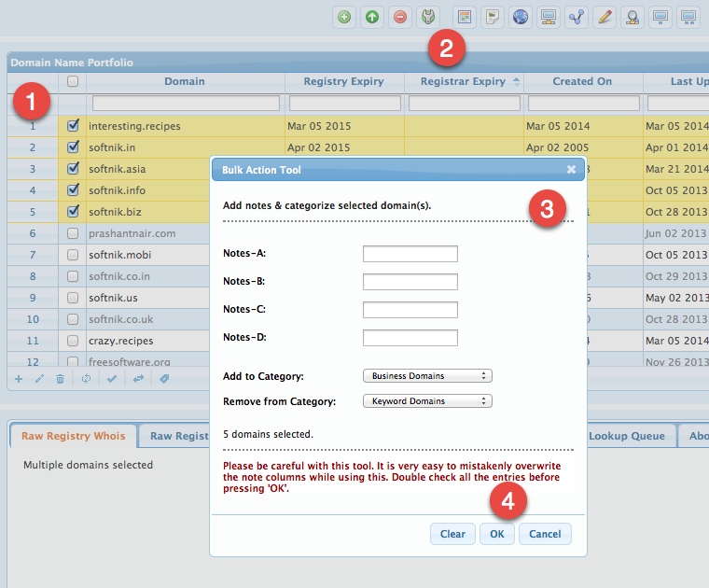Click the tag icon below table

coord(164,379)
